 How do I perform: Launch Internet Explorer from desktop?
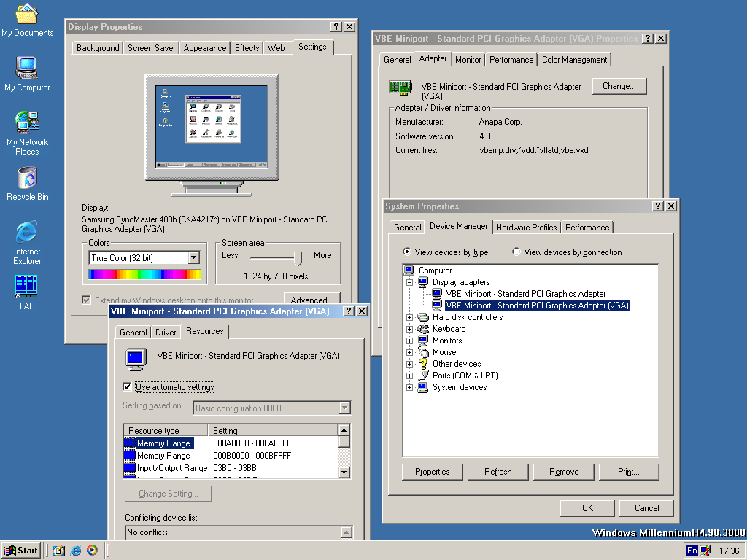pos(27,242)
